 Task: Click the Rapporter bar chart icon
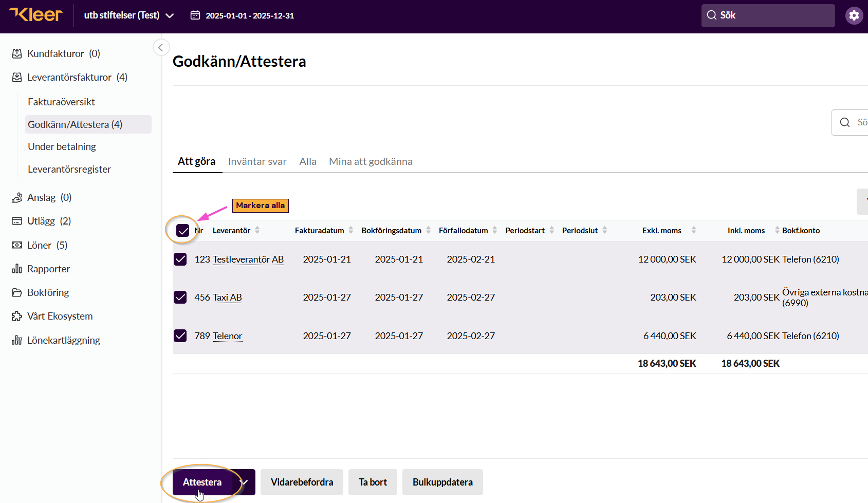point(17,269)
